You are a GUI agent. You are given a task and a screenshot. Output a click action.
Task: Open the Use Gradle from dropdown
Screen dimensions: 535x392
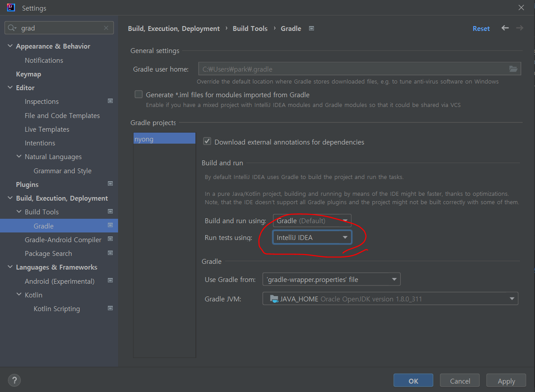[x=332, y=279]
